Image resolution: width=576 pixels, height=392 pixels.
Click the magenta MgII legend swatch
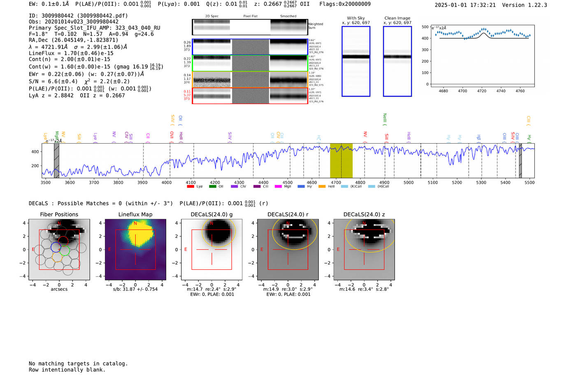coord(278,186)
